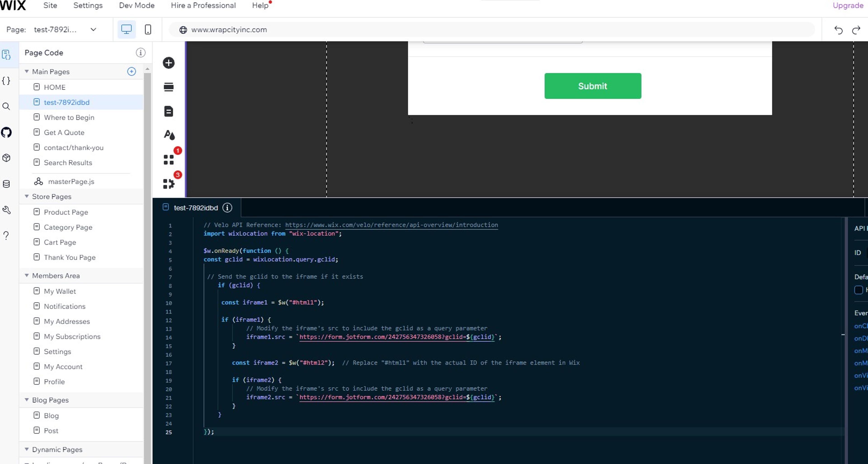Open the Databases icon in the left sidebar

6,184
